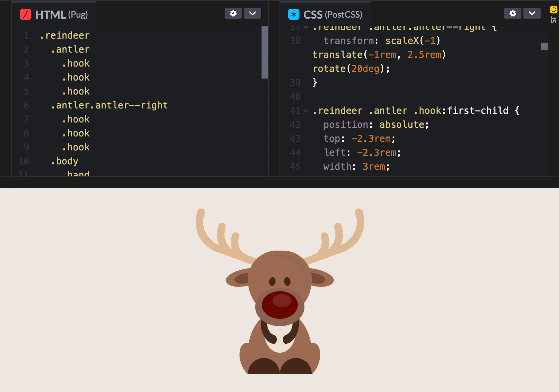The width and height of the screenshot is (559, 392).
Task: Open the CSS panel settings gear
Action: [512, 14]
